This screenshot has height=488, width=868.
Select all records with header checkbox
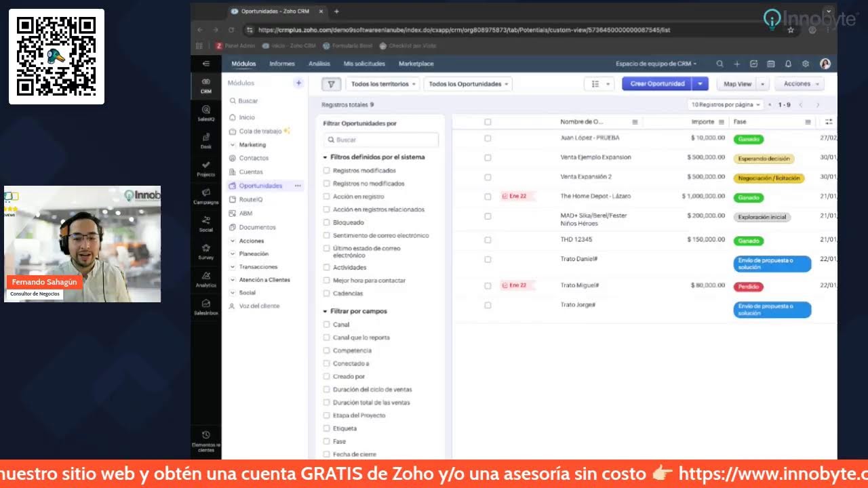(x=488, y=122)
